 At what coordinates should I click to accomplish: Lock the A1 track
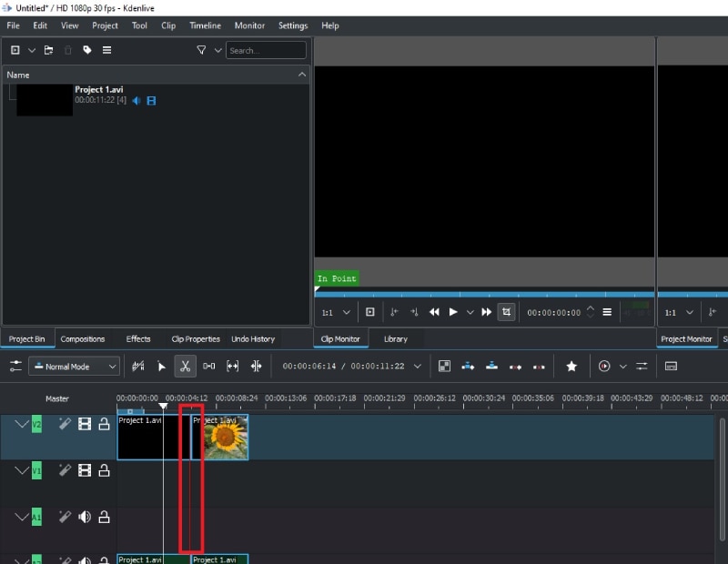(104, 517)
